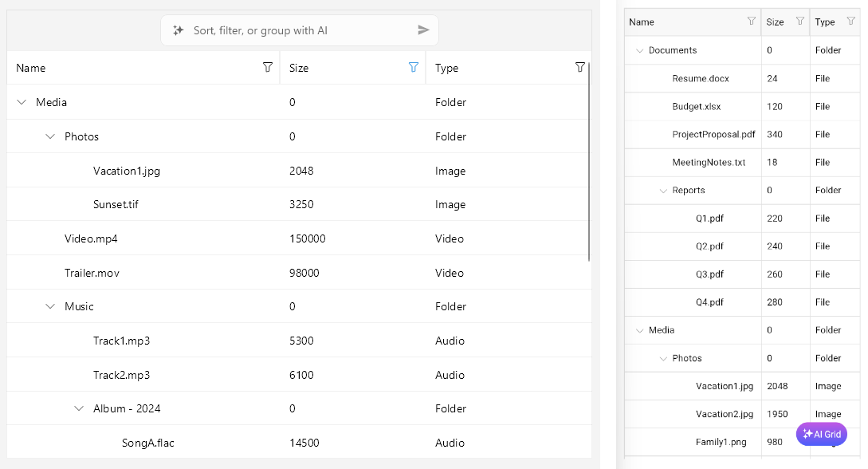868x469 pixels.
Task: Focus the Sort, filter, or group input
Action: [299, 30]
